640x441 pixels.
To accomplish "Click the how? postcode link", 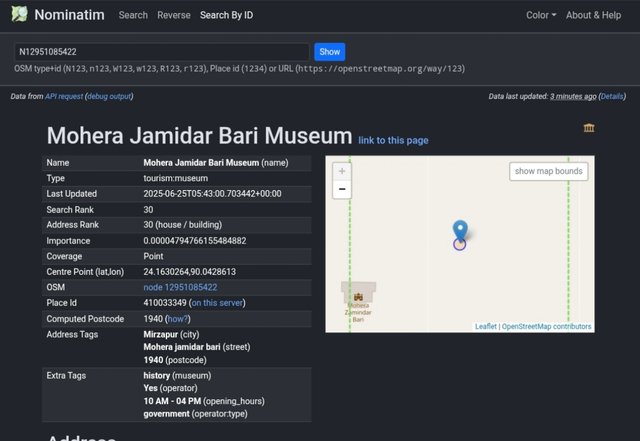I will (178, 318).
